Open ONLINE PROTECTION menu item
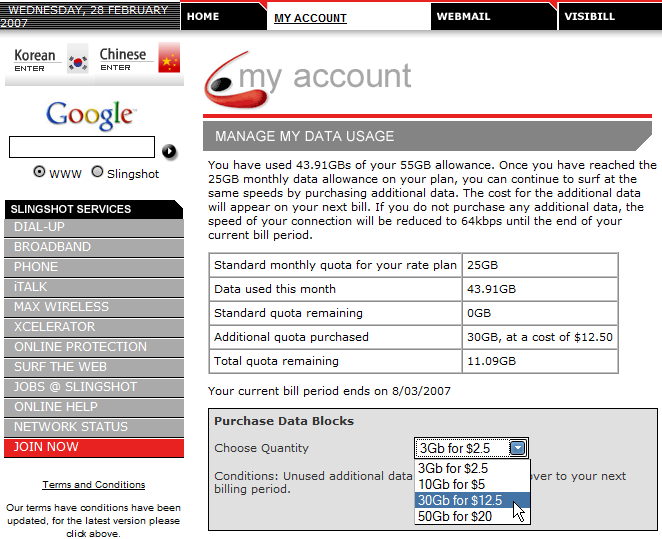 click(x=94, y=347)
